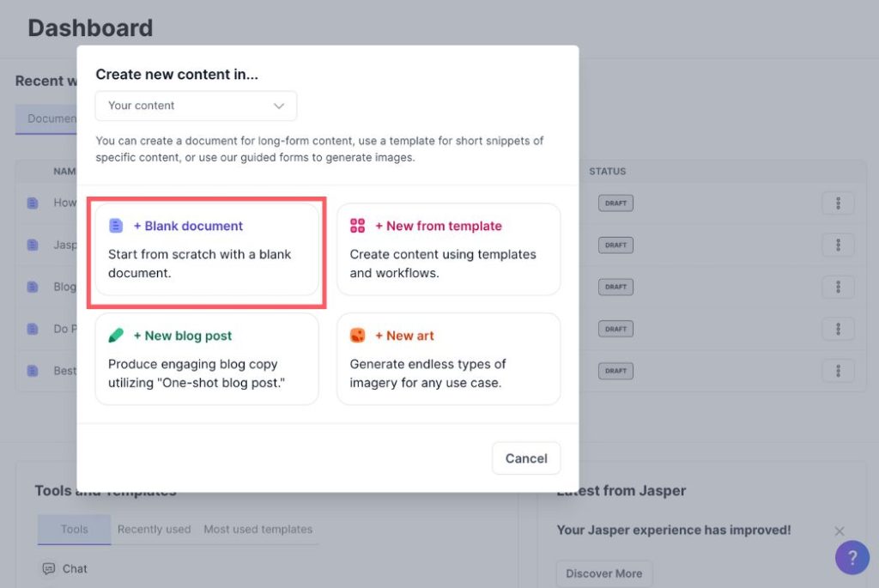879x588 pixels.
Task: Switch to the Recently used tab
Action: coord(154,530)
